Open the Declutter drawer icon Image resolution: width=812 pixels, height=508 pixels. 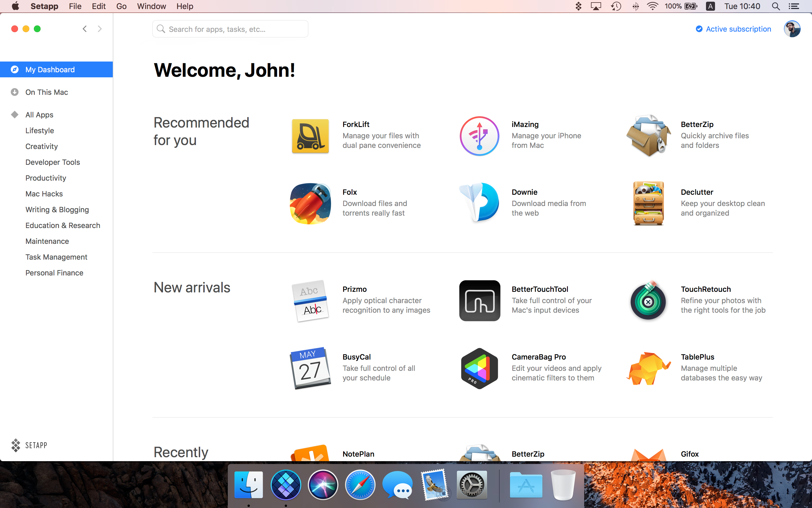pyautogui.click(x=648, y=203)
